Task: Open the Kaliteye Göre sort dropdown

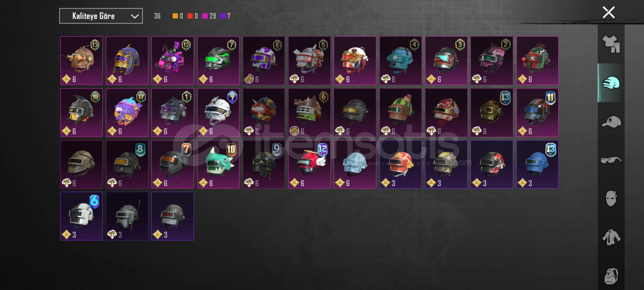Action: 101,16
